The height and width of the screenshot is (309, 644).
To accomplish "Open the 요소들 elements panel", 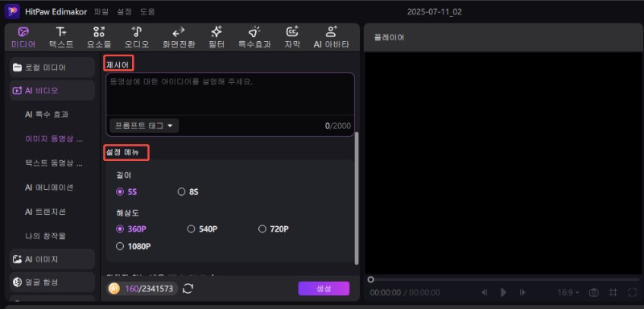I will 98,38.
